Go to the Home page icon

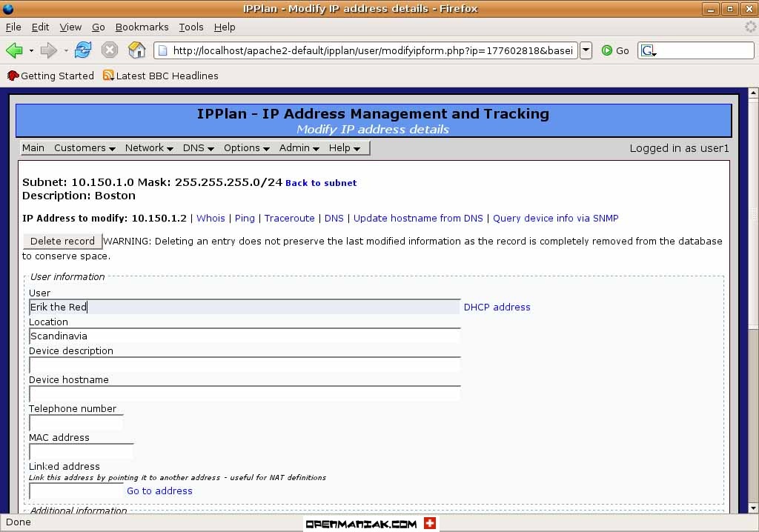click(136, 50)
